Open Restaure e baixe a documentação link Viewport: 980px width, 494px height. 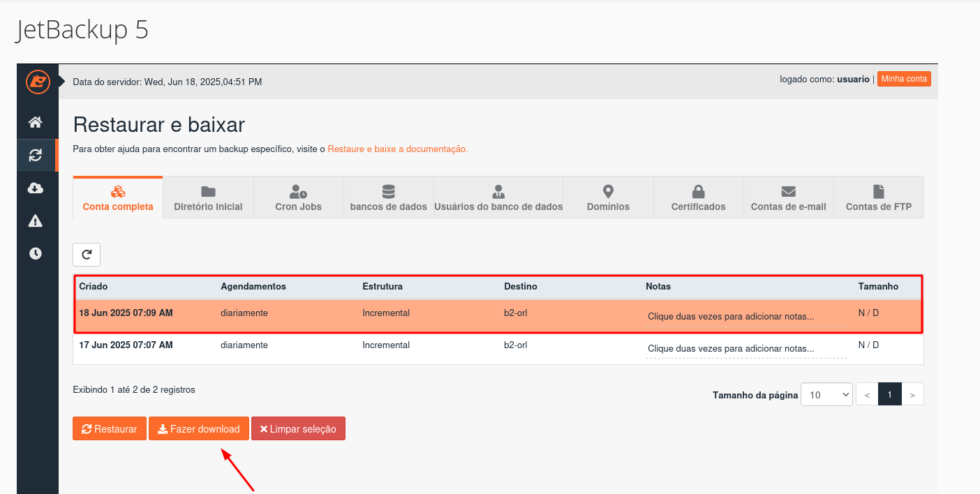pyautogui.click(x=398, y=149)
